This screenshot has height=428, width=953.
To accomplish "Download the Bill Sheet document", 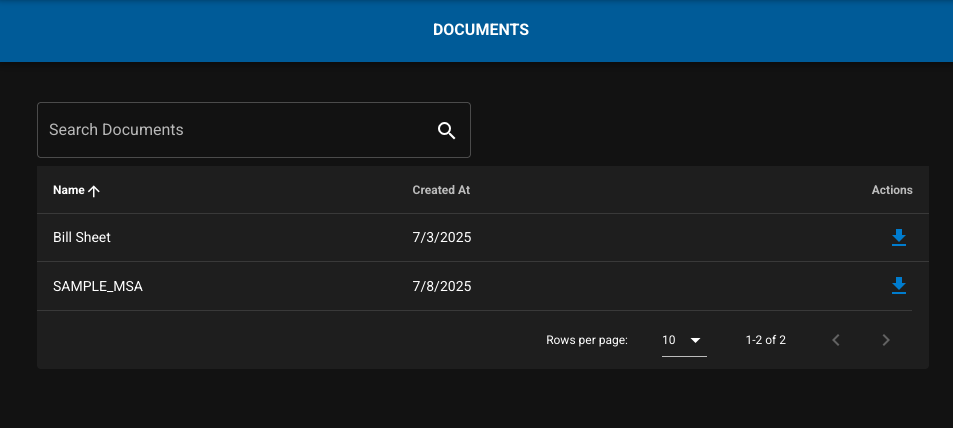I will pyautogui.click(x=898, y=238).
